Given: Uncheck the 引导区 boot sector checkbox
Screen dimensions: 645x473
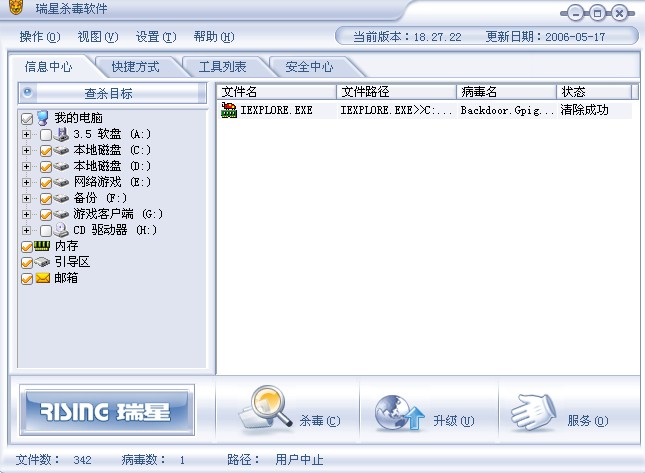Looking at the screenshot, I should point(27,263).
